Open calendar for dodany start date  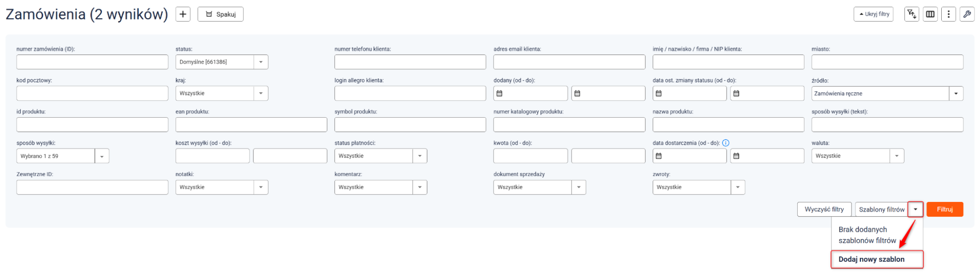pos(500,94)
